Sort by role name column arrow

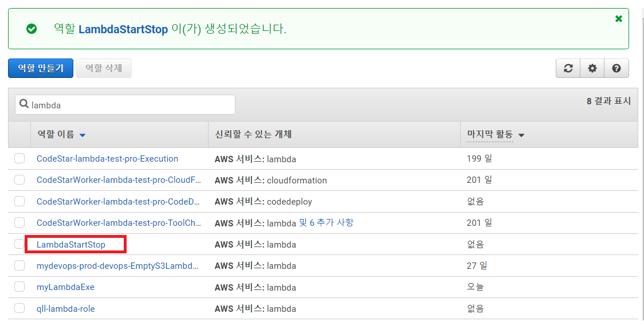coord(83,135)
